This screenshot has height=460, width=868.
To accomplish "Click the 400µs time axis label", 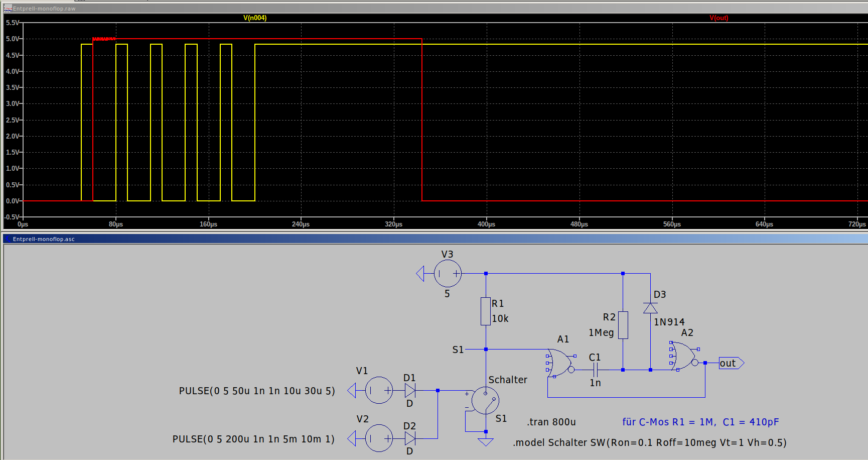I will pyautogui.click(x=486, y=224).
